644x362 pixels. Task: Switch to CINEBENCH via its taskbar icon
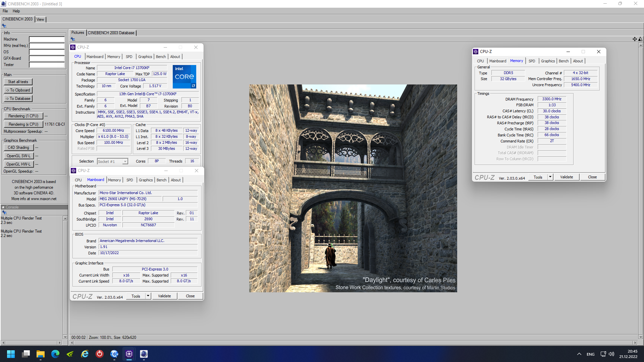144,354
